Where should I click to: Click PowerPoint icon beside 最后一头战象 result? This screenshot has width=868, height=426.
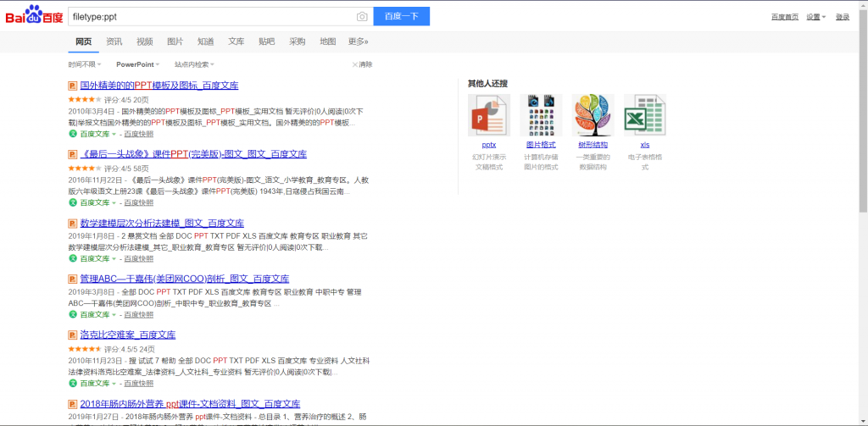pyautogui.click(x=72, y=154)
